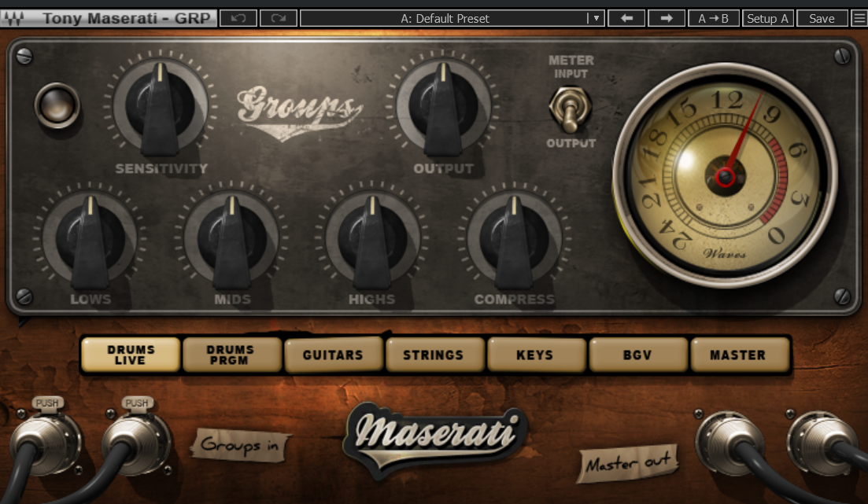Screen dimensions: 868x504
Task: Click the OUTPUT label under the meter switch
Action: pos(571,143)
